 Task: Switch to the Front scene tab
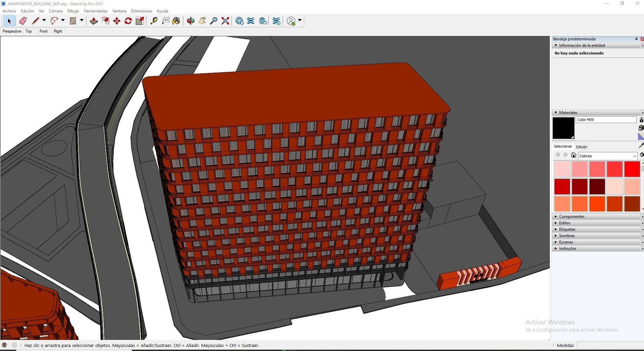pyautogui.click(x=43, y=31)
